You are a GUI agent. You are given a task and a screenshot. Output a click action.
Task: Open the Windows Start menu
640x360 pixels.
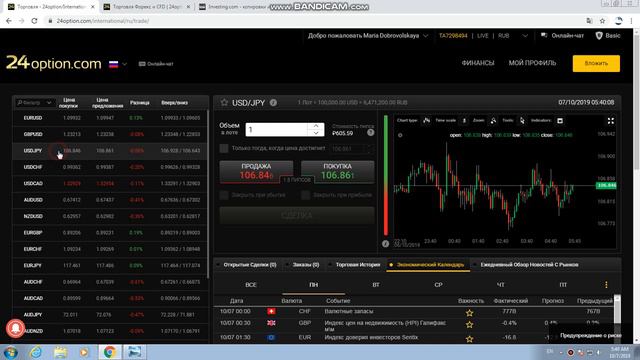[x=11, y=352]
